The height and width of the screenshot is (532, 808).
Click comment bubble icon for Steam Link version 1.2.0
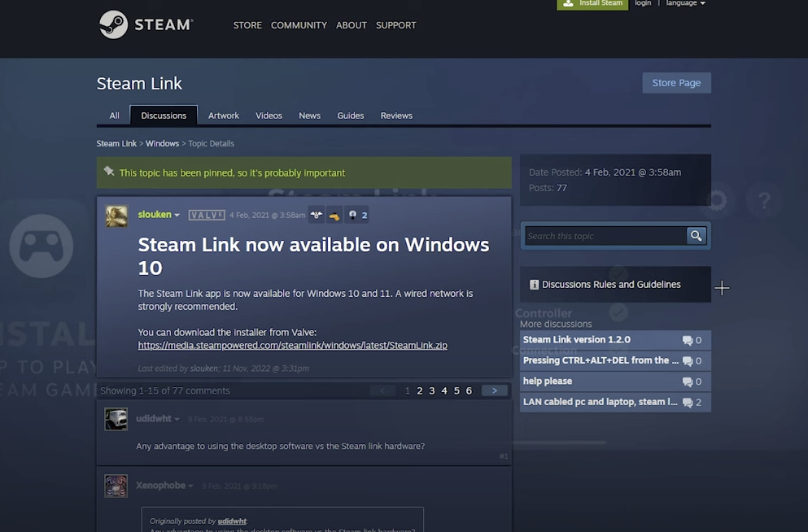tap(688, 340)
